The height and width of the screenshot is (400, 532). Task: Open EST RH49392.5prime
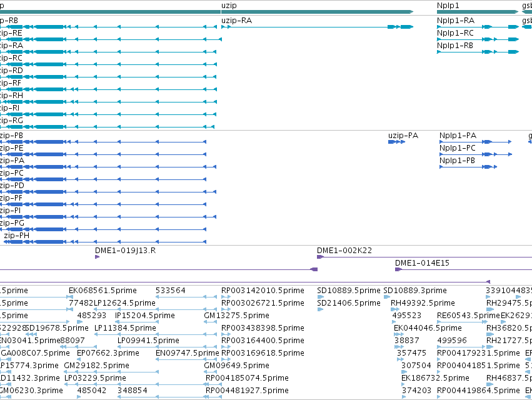423,303
